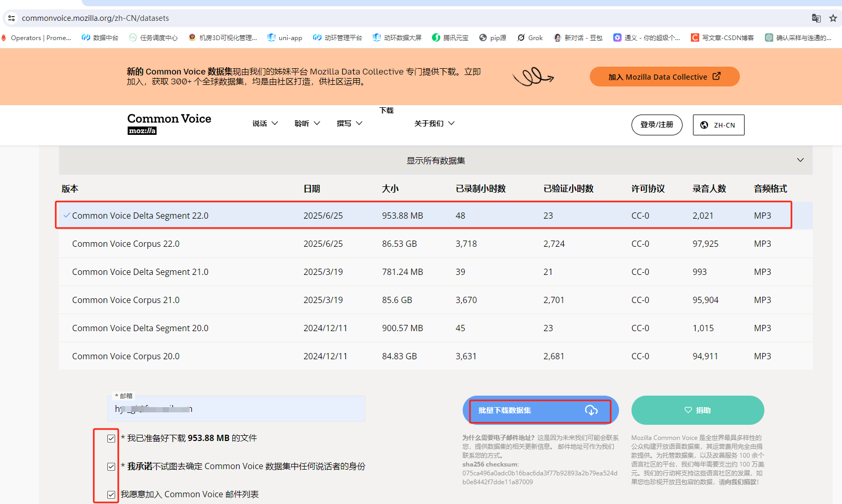842x504 pixels.
Task: Open the pip源 bookmark
Action: (493, 37)
